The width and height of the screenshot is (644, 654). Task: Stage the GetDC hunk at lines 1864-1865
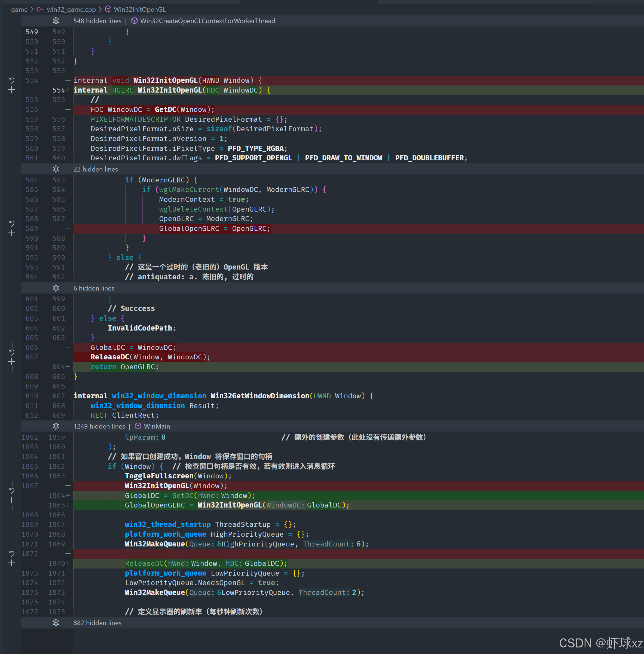[x=11, y=500]
